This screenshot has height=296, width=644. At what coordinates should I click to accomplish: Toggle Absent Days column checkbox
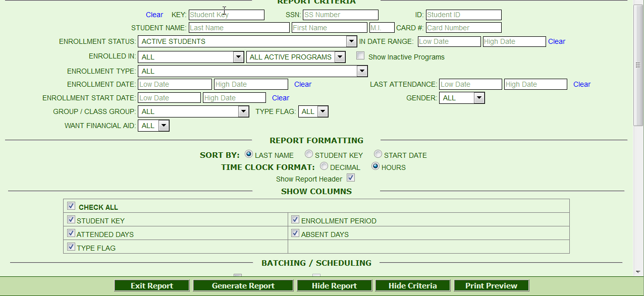tap(296, 233)
